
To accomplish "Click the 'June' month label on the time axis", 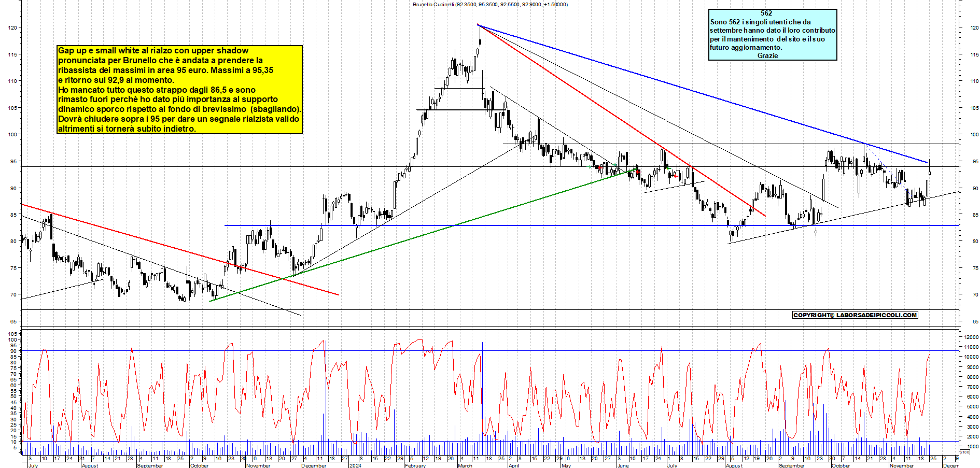I will (623, 465).
